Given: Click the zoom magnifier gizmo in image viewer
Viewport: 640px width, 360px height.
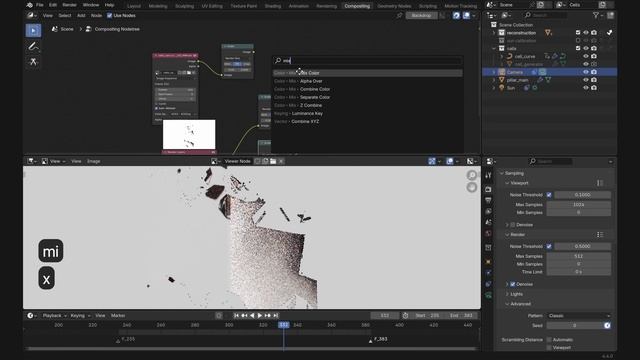Looking at the screenshot, I should (472, 175).
